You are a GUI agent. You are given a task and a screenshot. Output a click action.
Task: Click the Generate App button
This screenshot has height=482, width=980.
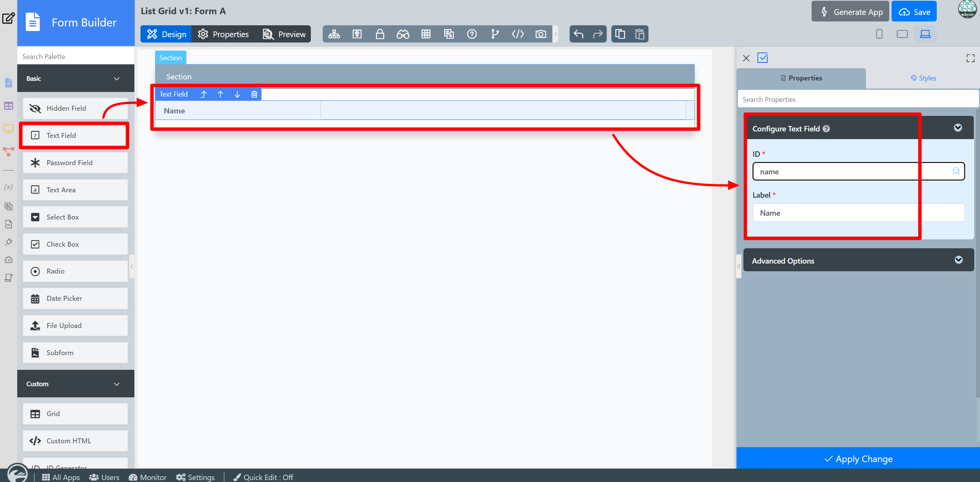pos(851,12)
